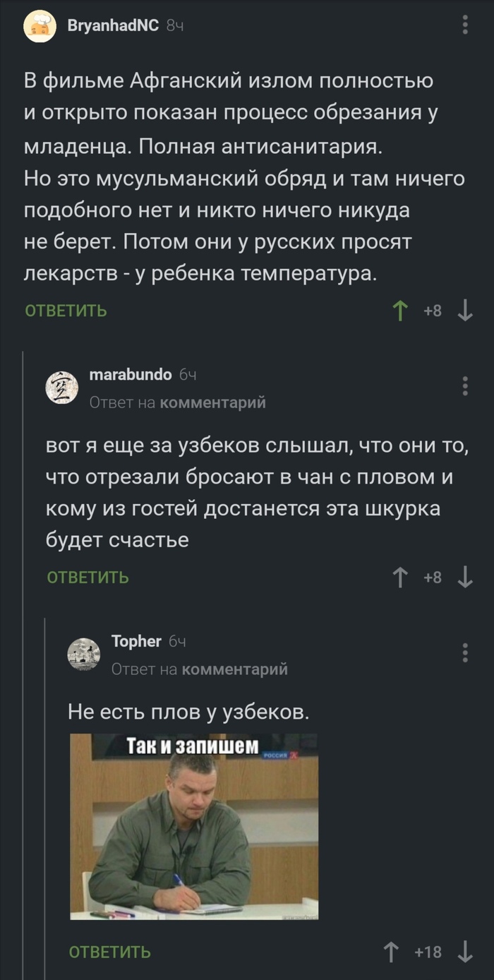Image resolution: width=494 pixels, height=980 pixels.
Task: Open marabundo's avatar image
Action: tap(63, 387)
